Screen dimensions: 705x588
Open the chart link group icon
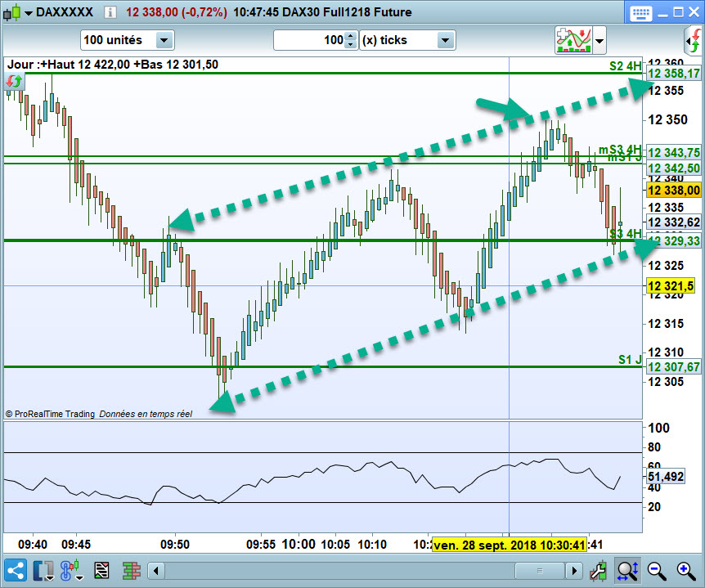click(72, 571)
